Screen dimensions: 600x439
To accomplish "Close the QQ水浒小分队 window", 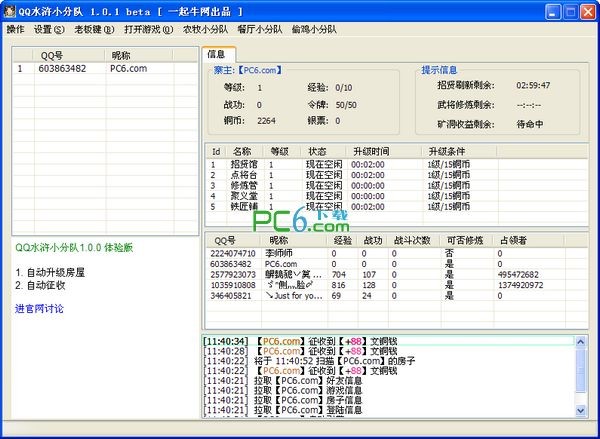I will pyautogui.click(x=587, y=12).
